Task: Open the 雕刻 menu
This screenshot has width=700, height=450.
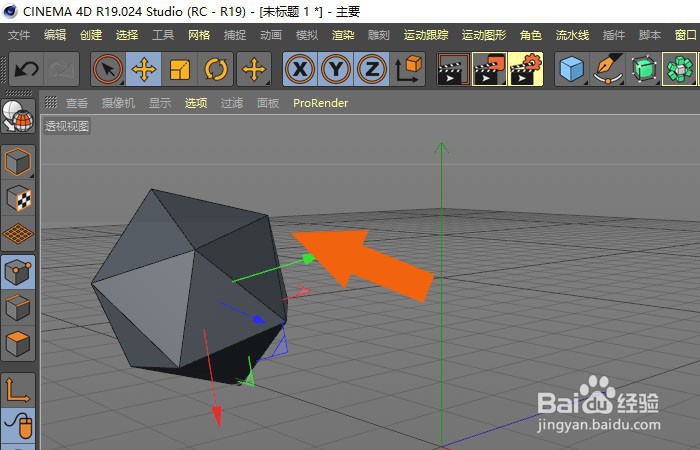Action: coord(379,35)
